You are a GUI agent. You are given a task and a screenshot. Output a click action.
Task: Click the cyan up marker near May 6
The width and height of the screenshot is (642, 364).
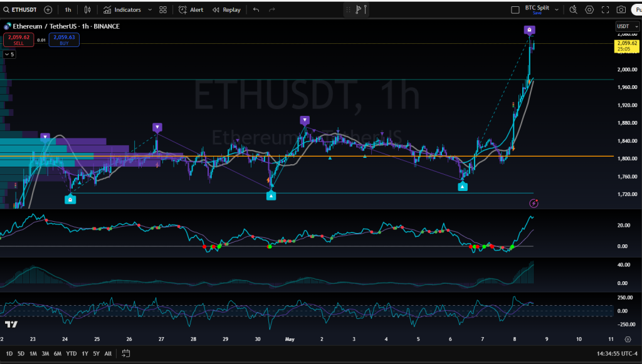[x=462, y=187]
